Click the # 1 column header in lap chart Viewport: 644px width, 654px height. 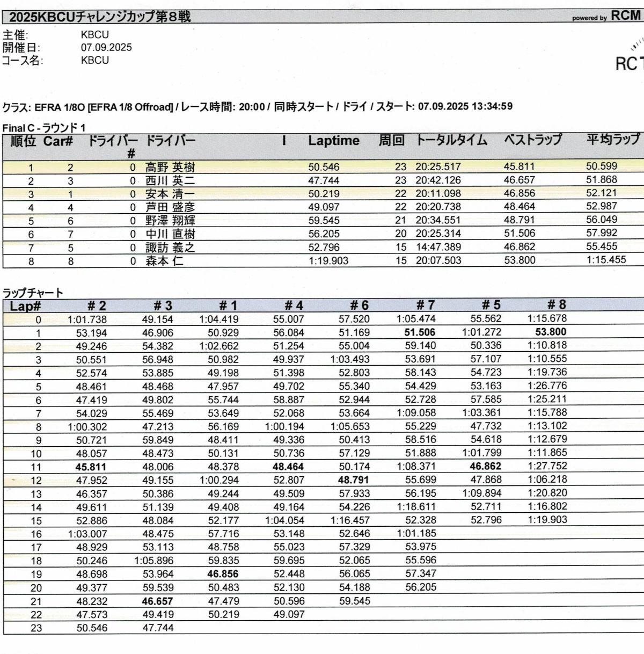229,306
